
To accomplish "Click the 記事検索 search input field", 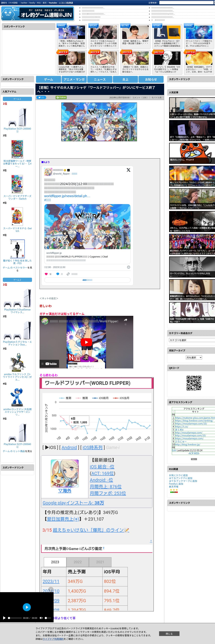I will click(187, 3).
